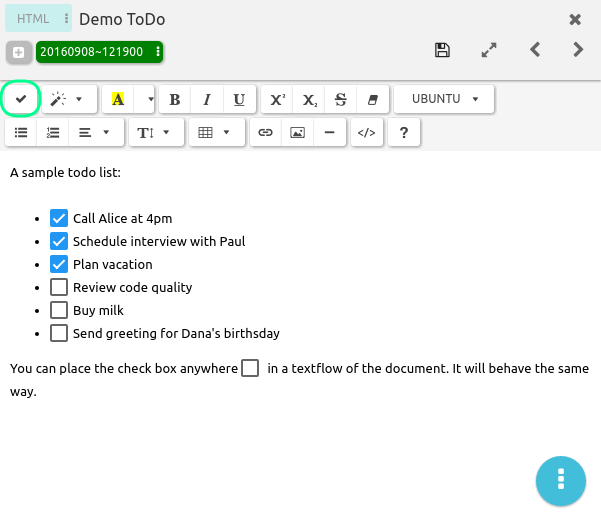Go to the next note arrow
Screen dimensions: 601x521
tap(578, 49)
